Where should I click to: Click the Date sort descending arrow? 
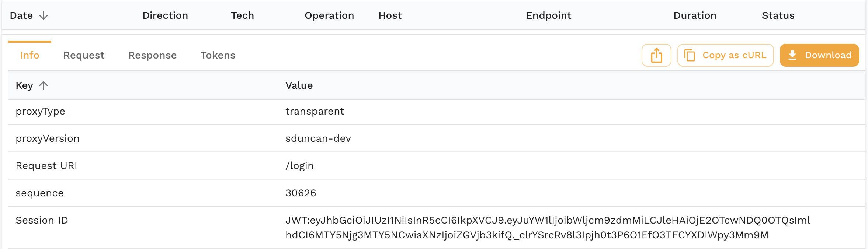coord(44,15)
